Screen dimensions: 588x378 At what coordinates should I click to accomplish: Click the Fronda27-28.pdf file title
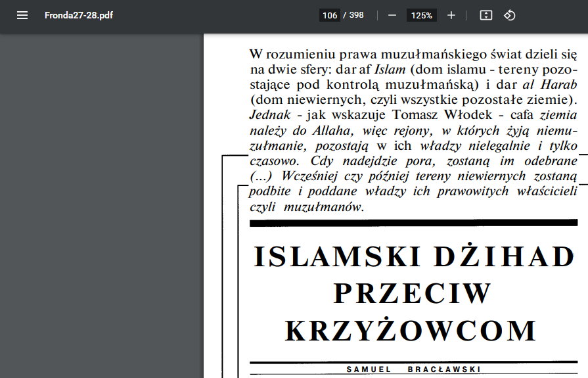pyautogui.click(x=79, y=15)
